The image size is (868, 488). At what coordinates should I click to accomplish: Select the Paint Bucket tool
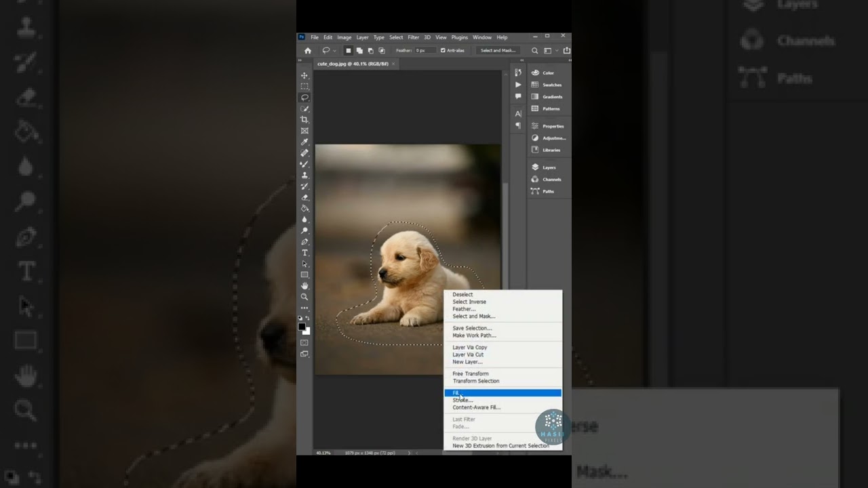click(304, 208)
